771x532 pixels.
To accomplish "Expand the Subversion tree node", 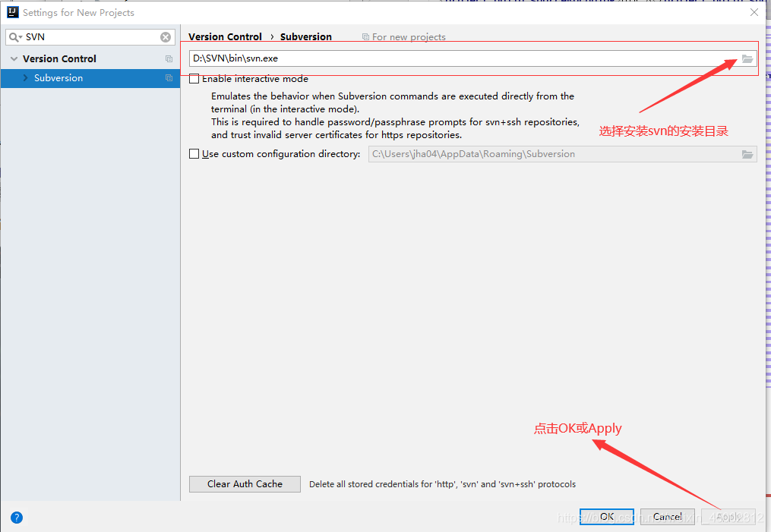I will (26, 78).
